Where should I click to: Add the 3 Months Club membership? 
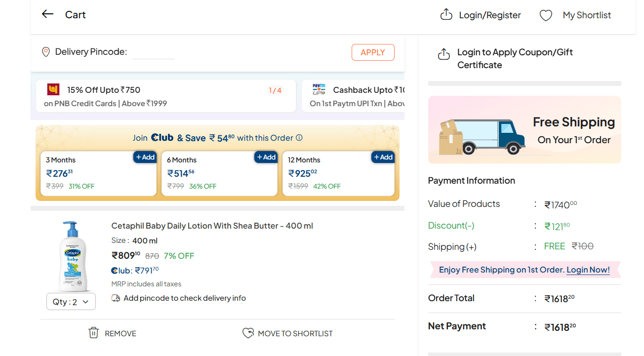tap(145, 157)
